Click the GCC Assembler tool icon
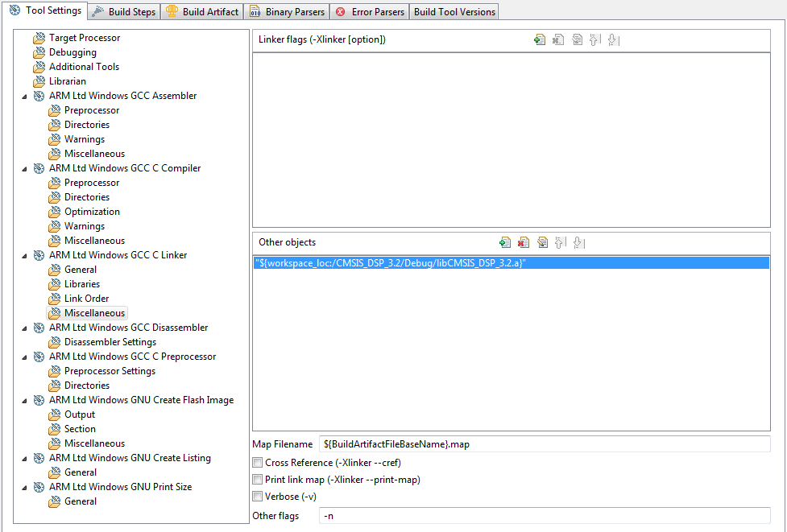Screen dimensions: 787x532 click(39, 96)
